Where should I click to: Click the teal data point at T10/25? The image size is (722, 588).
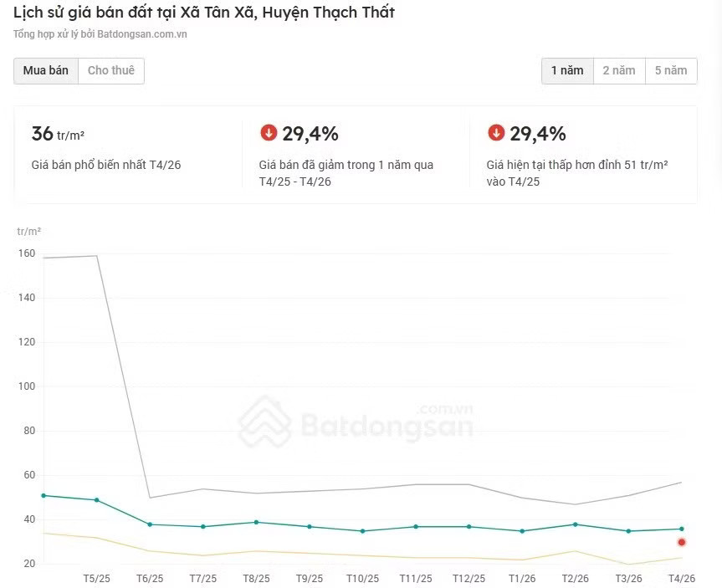coord(363,531)
